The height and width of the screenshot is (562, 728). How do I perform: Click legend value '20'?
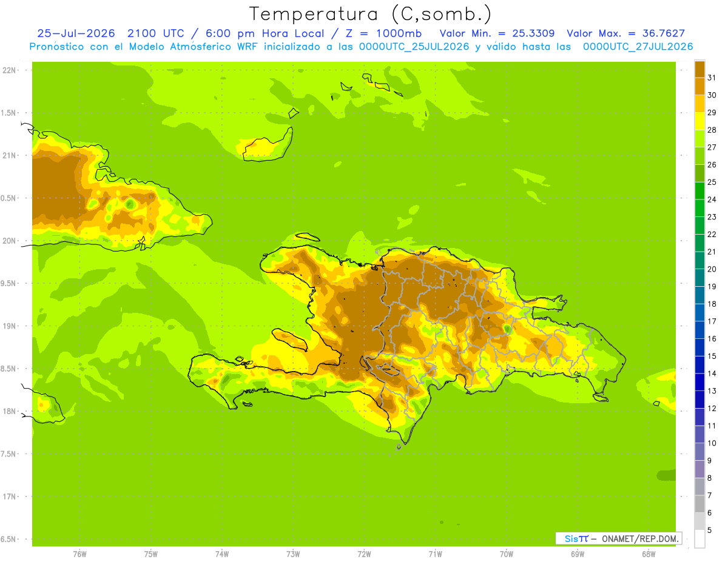(x=712, y=269)
